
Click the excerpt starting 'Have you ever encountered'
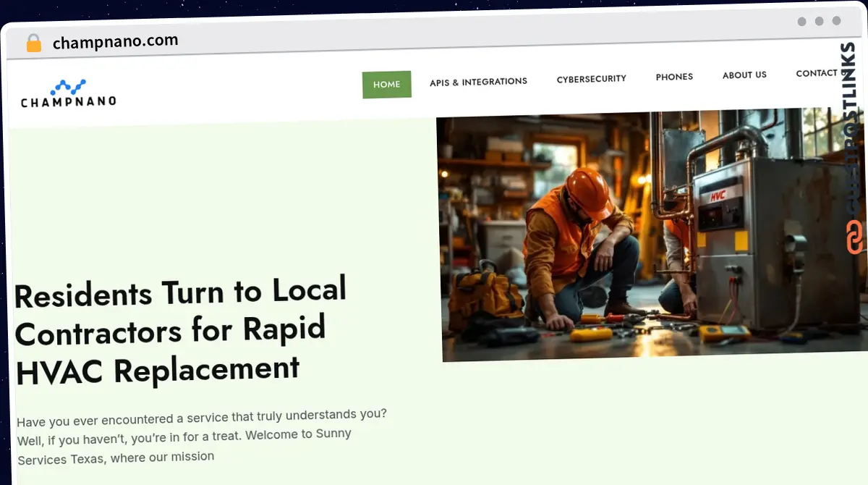point(202,436)
